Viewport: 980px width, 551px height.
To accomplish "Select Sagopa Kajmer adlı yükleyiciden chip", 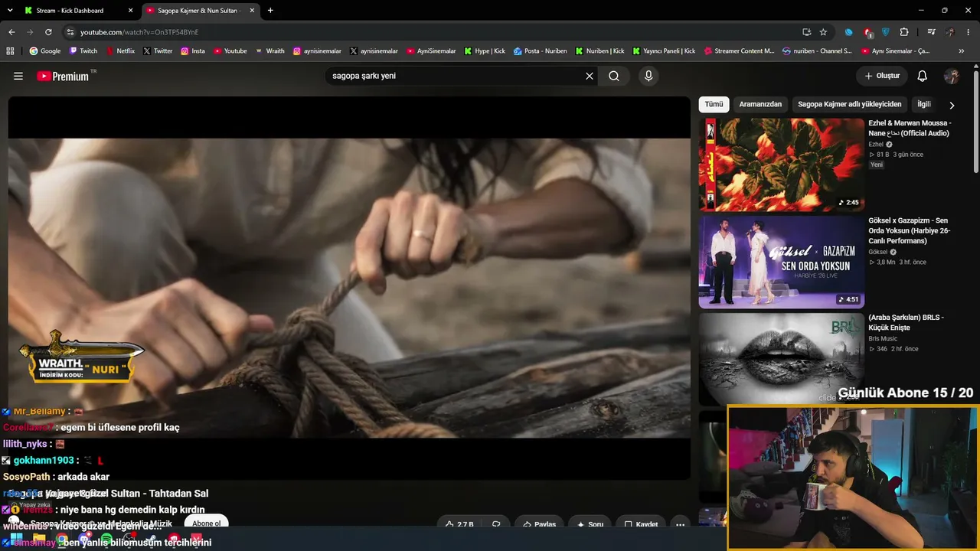I will click(x=850, y=104).
